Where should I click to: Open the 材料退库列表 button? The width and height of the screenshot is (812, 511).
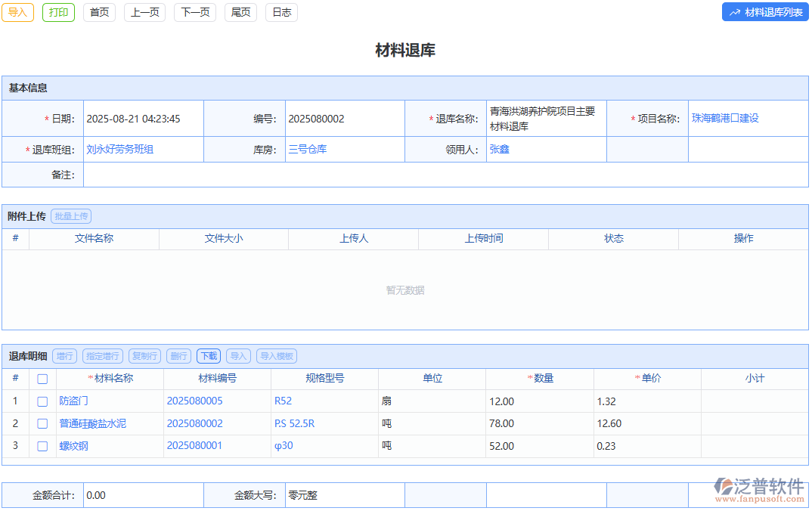click(x=765, y=12)
